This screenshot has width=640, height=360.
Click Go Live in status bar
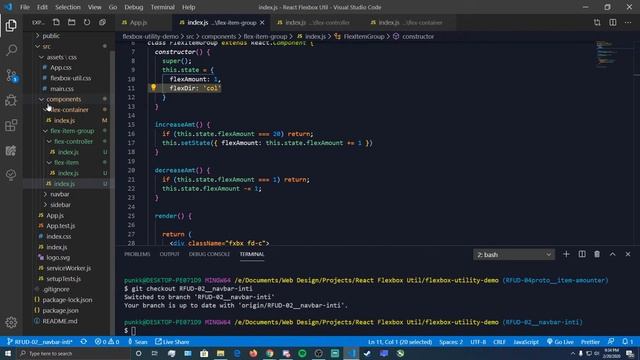560,342
